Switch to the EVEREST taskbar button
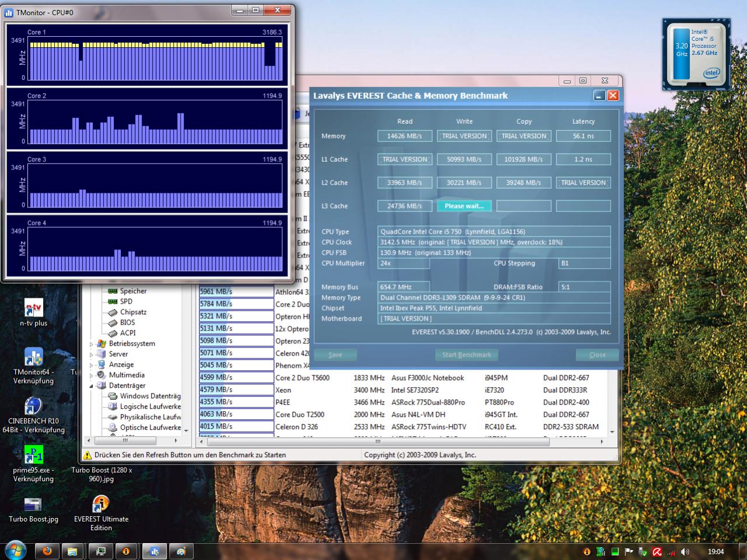Image resolution: width=747 pixels, height=560 pixels. [x=127, y=551]
